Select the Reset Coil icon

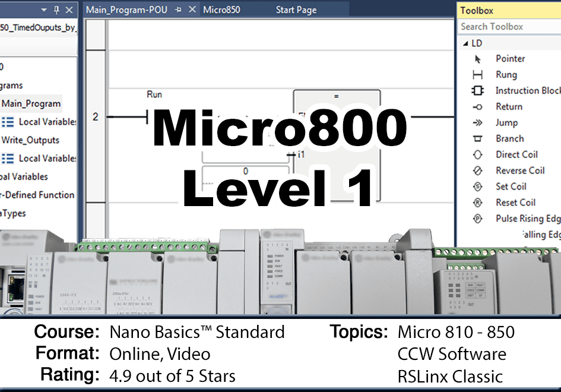point(478,203)
